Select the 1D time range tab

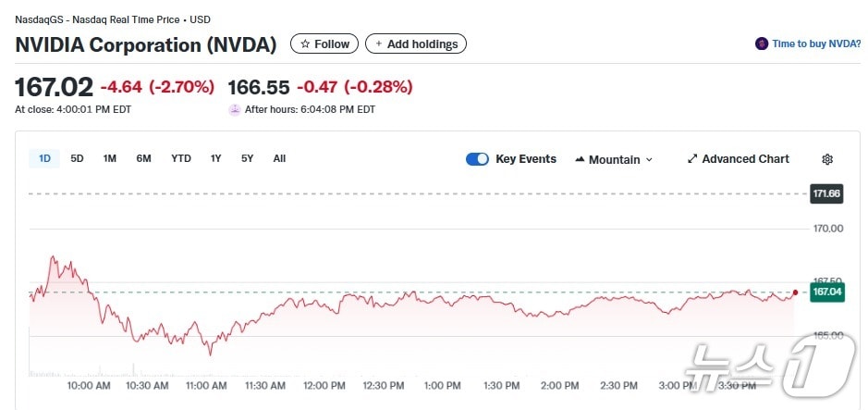(x=44, y=158)
